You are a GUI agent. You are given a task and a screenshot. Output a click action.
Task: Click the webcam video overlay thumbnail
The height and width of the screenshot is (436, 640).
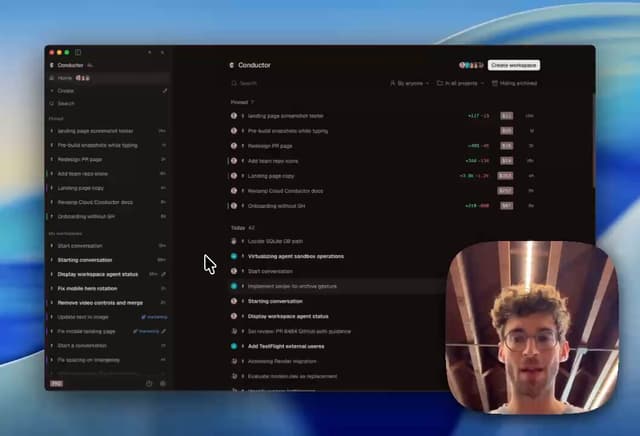pos(532,327)
